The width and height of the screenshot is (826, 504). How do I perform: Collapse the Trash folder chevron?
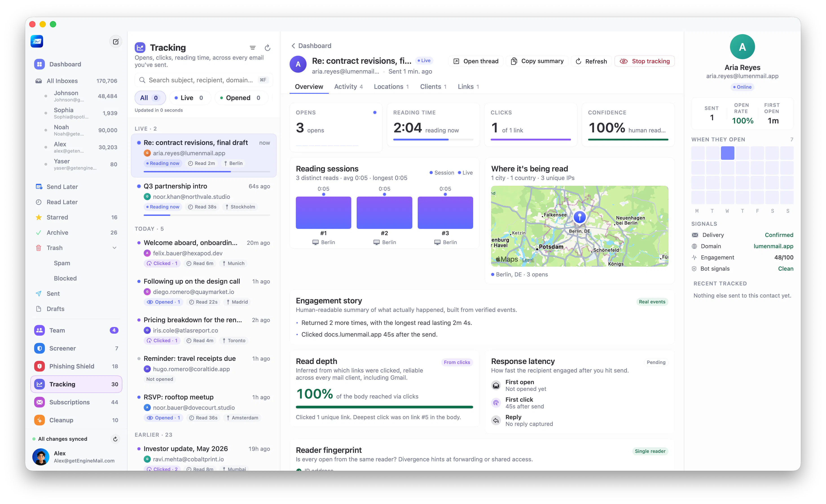[114, 248]
